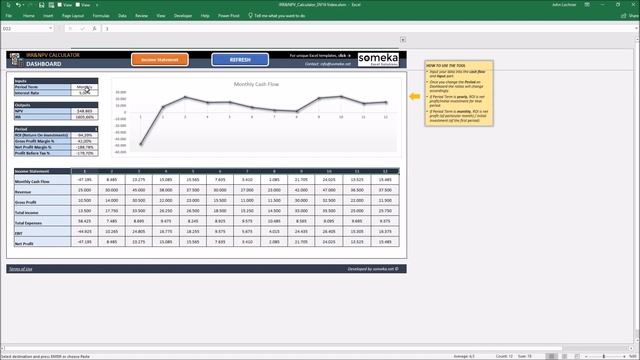This screenshot has width=640, height=360.
Task: Click the Name Box cell reference field
Action: [24, 29]
